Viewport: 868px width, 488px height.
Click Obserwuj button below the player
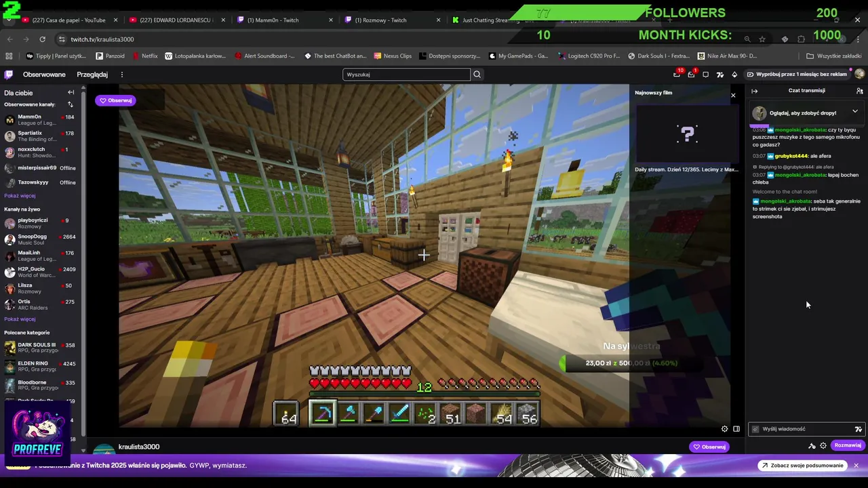pos(709,447)
